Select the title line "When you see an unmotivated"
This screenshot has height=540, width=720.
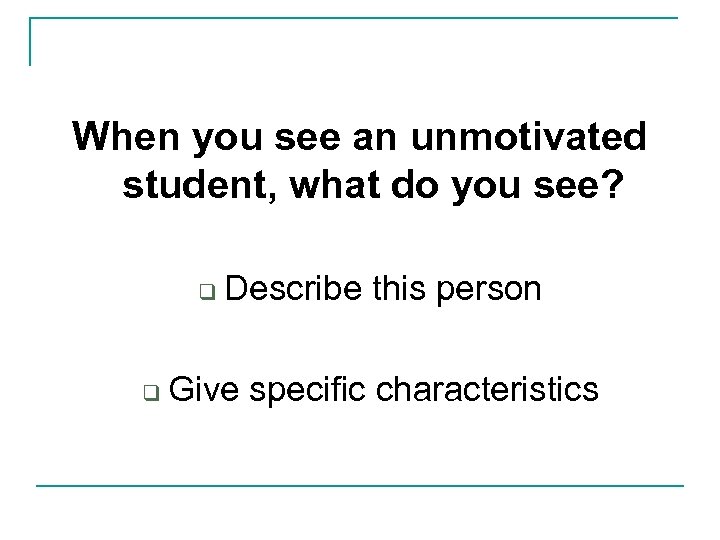360,135
